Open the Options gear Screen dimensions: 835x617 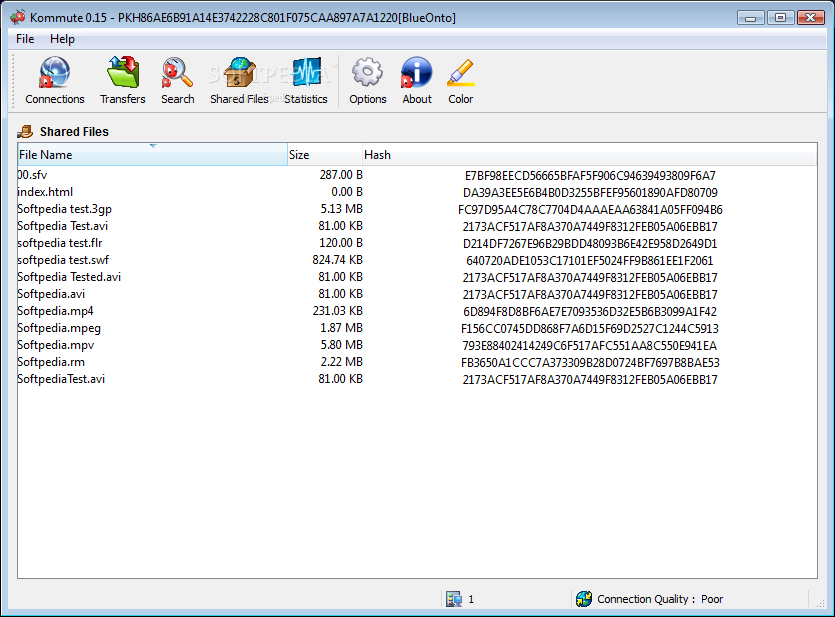click(367, 80)
